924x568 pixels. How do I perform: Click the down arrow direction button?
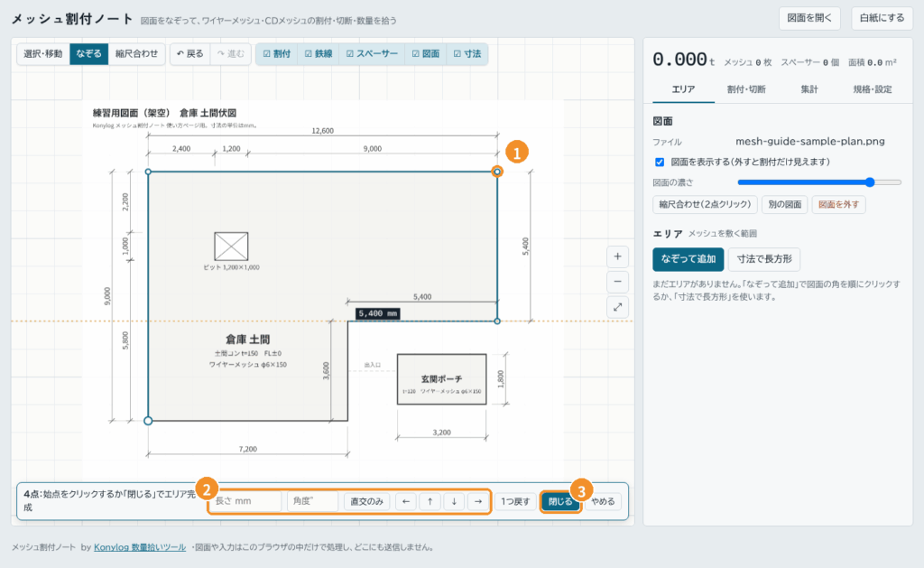(455, 501)
